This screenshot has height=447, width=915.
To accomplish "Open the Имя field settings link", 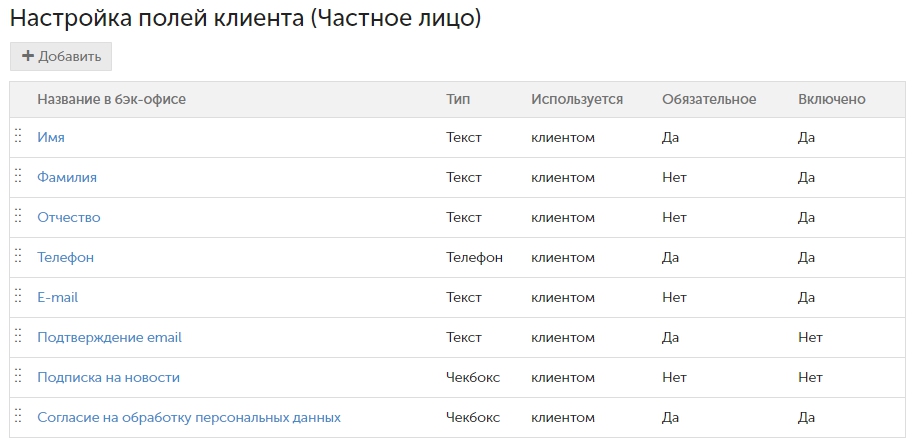I will [x=51, y=138].
